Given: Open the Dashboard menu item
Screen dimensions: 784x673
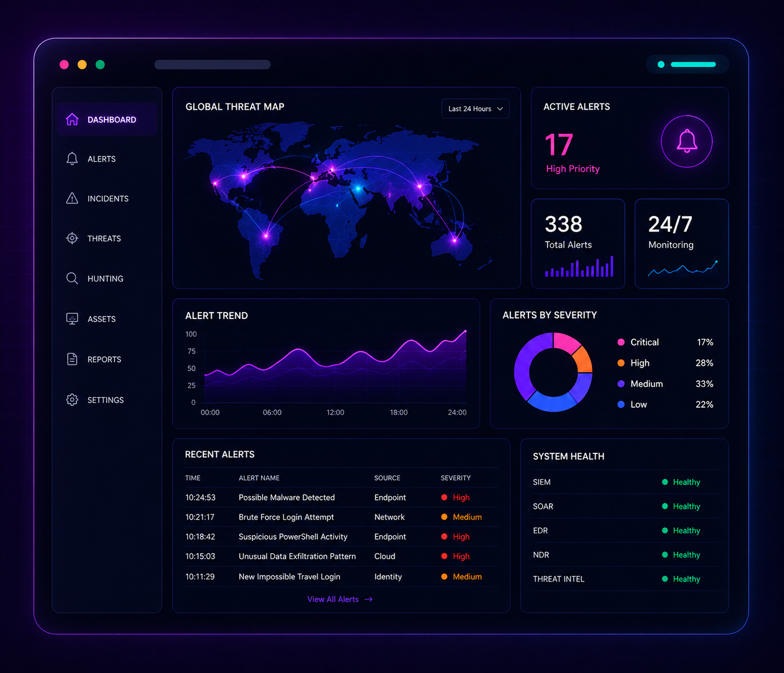Looking at the screenshot, I should coord(107,119).
